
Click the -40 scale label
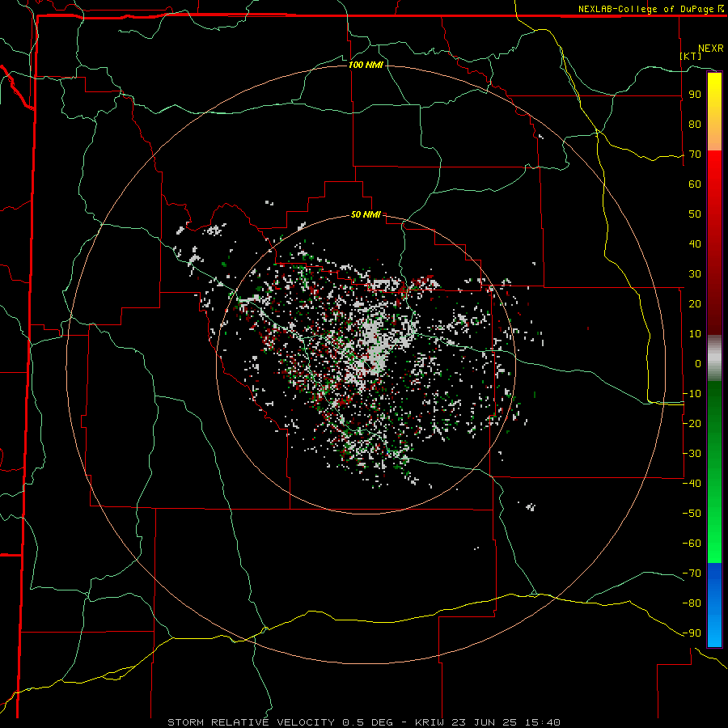click(x=692, y=484)
